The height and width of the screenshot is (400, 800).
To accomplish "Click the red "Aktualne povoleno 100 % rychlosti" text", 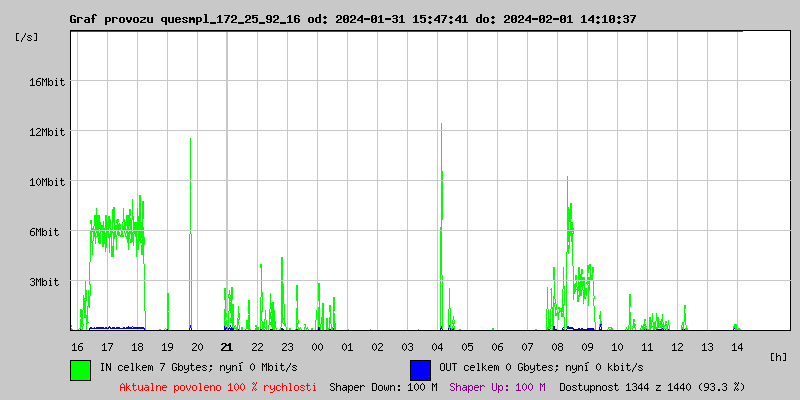I will (x=218, y=386).
